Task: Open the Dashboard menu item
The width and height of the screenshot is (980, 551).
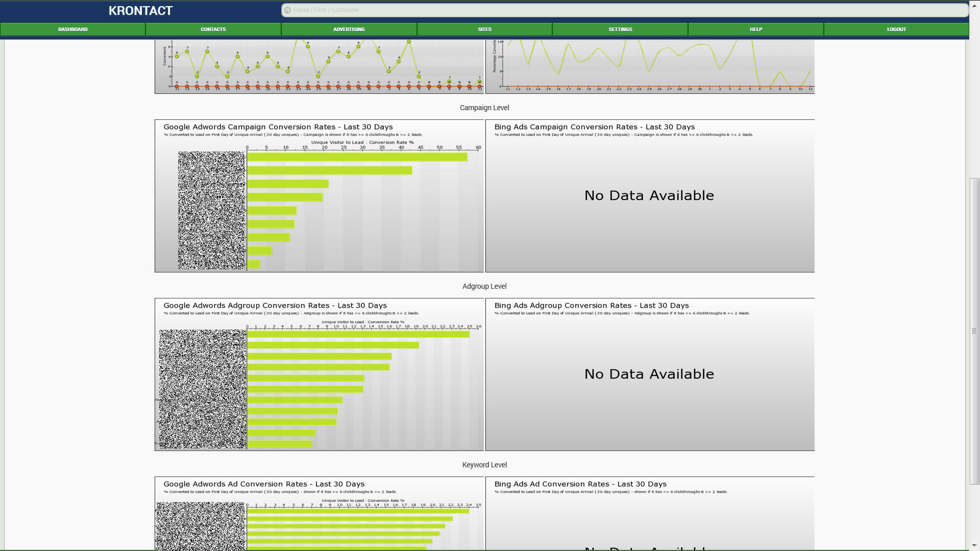Action: [72, 29]
